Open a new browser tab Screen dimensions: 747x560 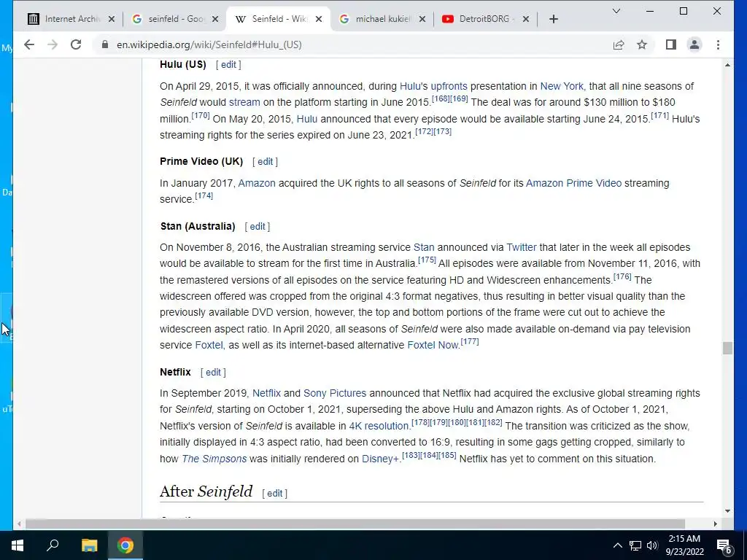pyautogui.click(x=553, y=19)
